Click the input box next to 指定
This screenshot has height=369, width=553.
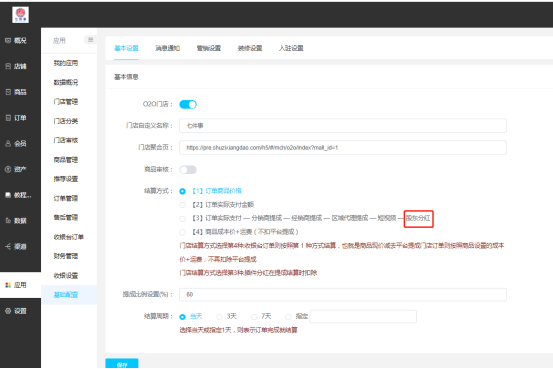pos(363,316)
